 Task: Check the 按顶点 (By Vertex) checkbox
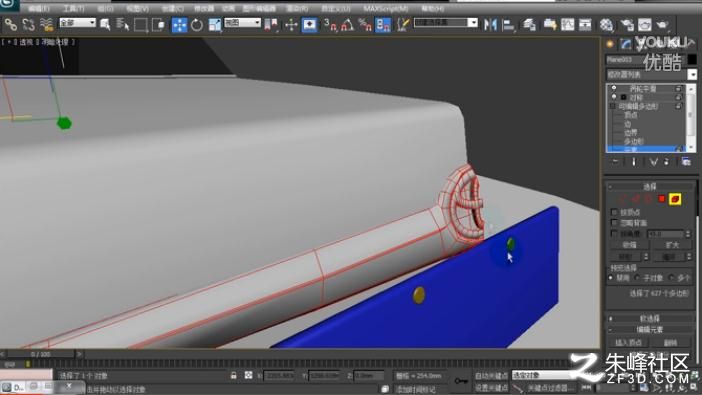click(614, 212)
